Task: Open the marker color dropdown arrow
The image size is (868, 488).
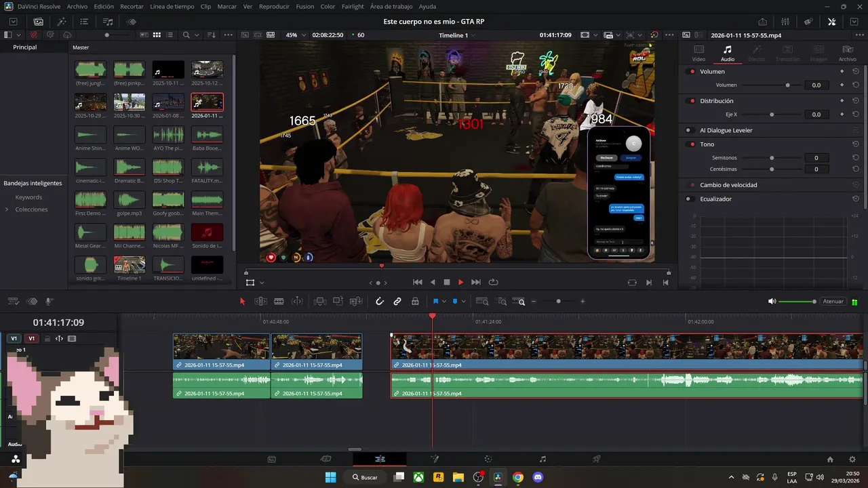Action: coord(464,302)
